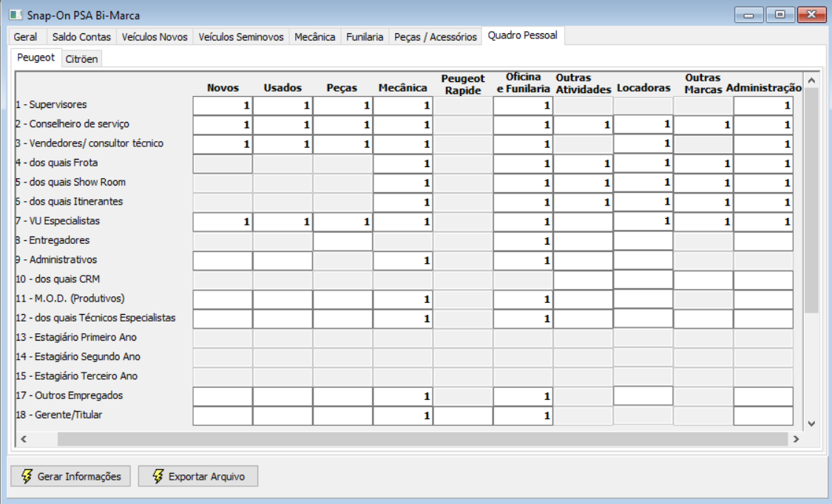Select Supervisores Novos field

[x=223, y=106]
